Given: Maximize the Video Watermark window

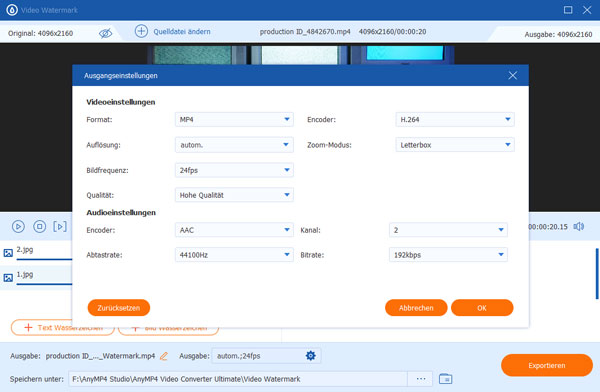Looking at the screenshot, I should click(568, 10).
